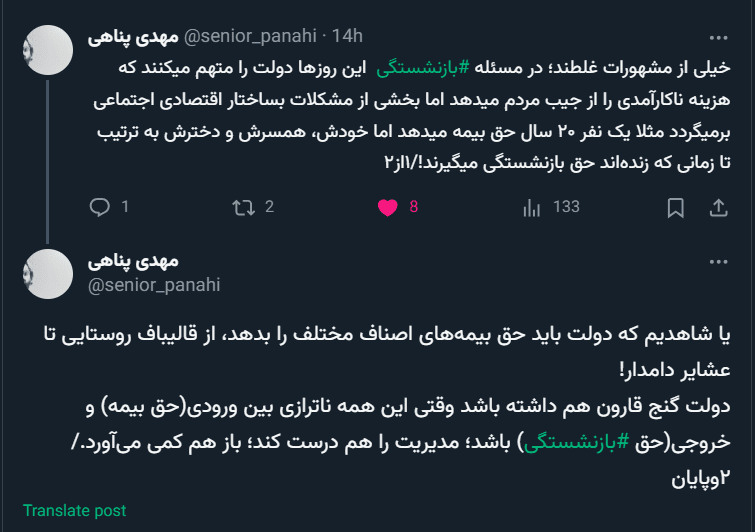Open view analytics icon showing 133

click(532, 207)
